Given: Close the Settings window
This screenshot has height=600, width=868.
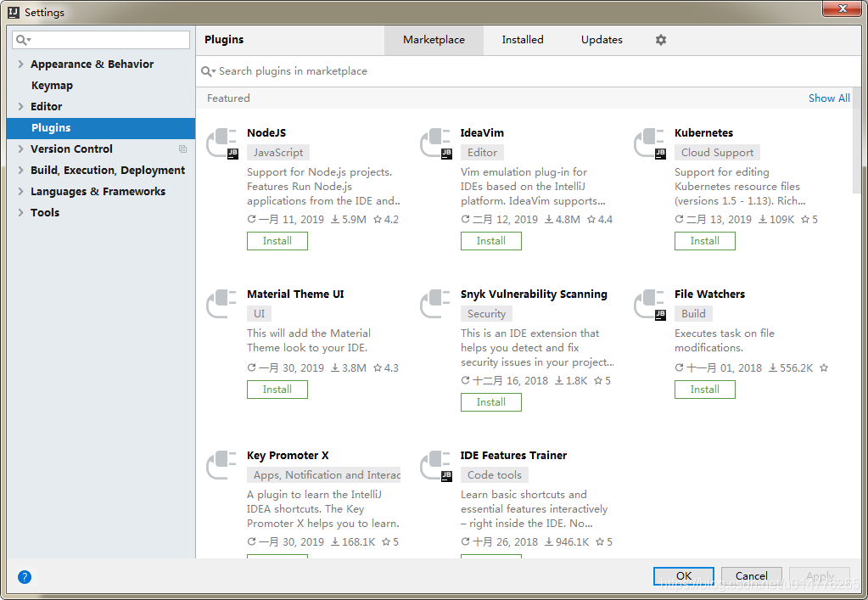Looking at the screenshot, I should [842, 8].
